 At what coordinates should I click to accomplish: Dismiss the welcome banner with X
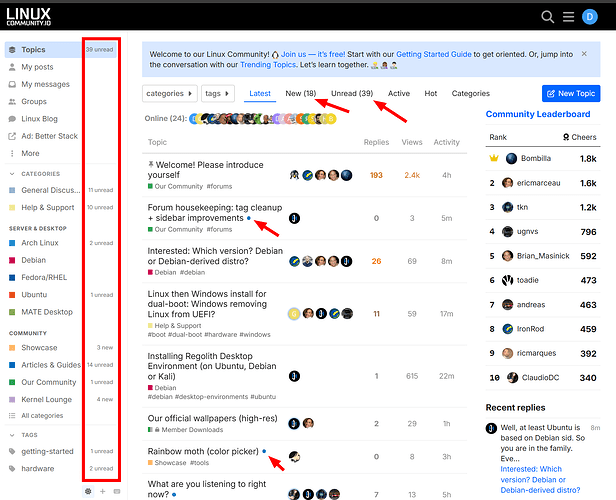pyautogui.click(x=584, y=54)
